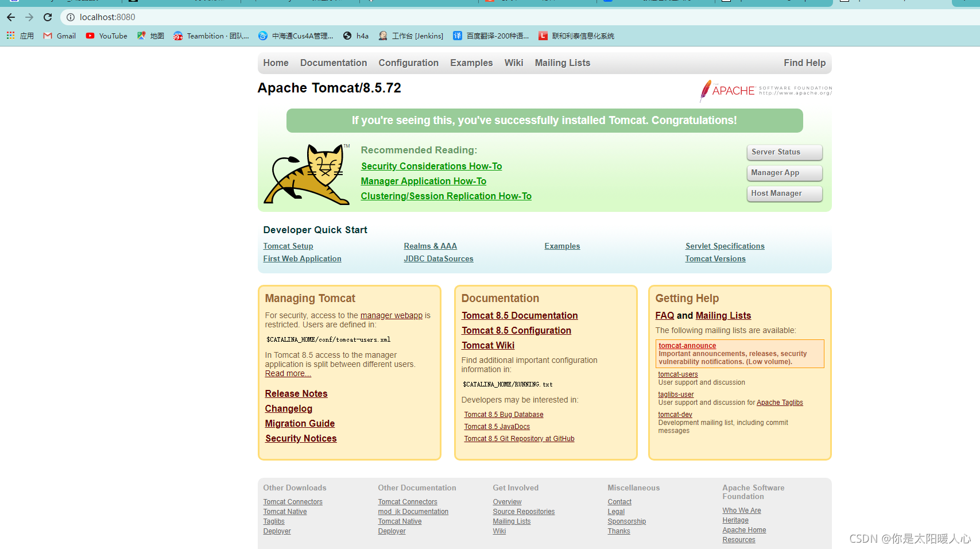Open the Release Notes link
980x549 pixels.
pos(296,393)
